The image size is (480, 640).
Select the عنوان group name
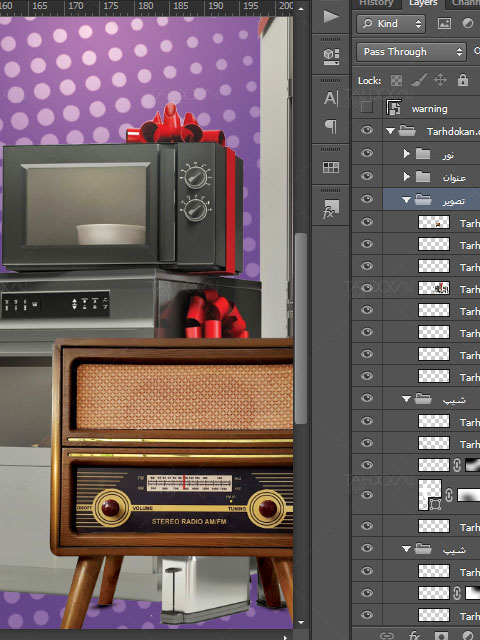click(454, 178)
